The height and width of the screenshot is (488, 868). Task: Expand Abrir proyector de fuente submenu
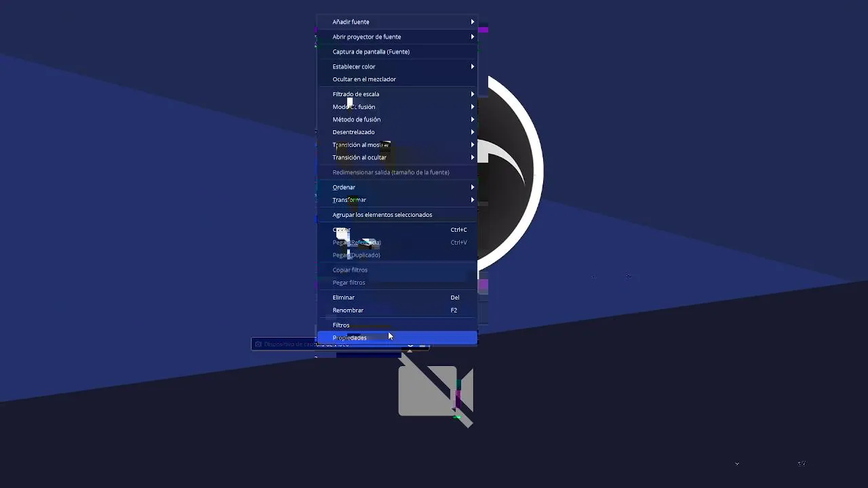tap(397, 37)
